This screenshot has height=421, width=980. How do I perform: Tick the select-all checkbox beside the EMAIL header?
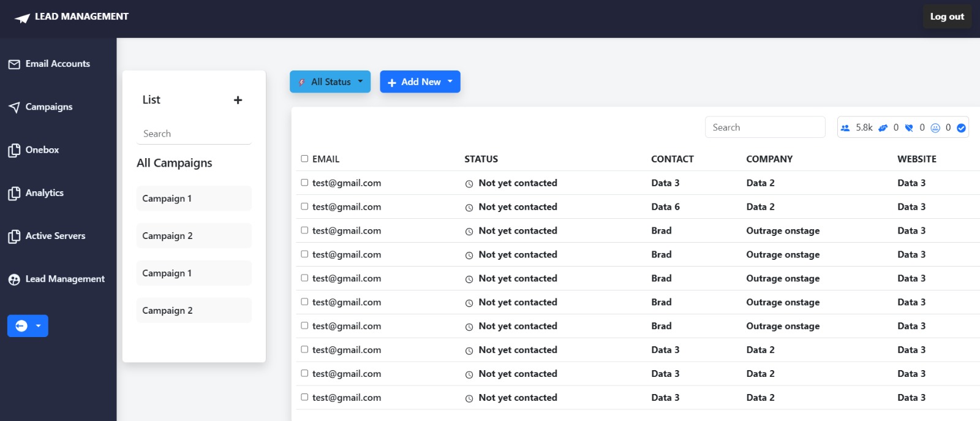click(x=304, y=159)
